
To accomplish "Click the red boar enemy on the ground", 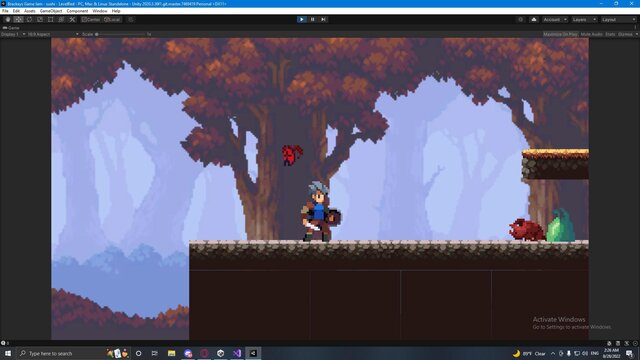I will [527, 230].
